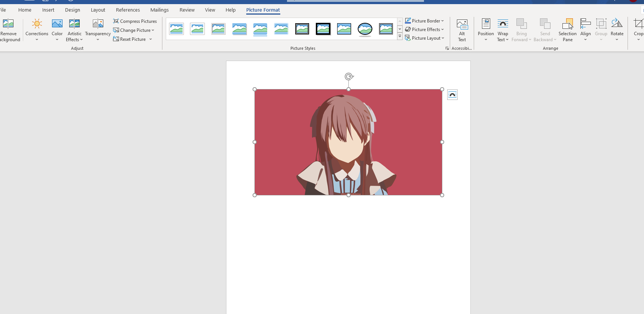
Task: Open the File tab
Action: tap(3, 10)
